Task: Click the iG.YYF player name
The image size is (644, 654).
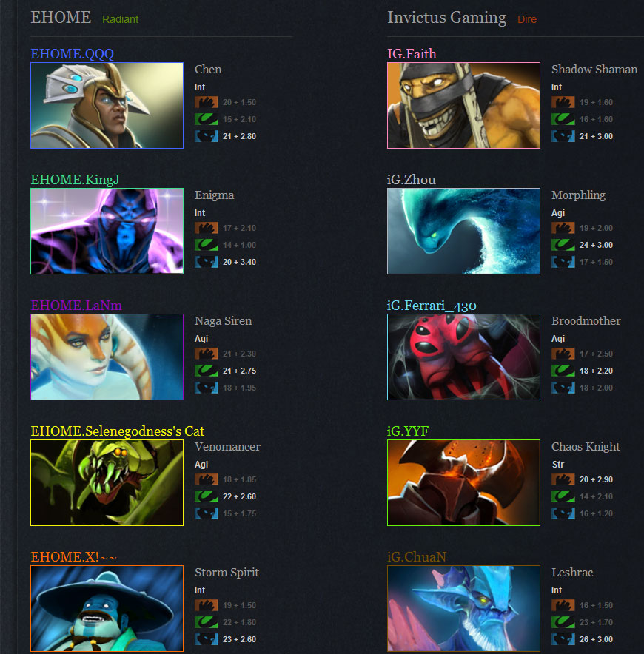Action: (408, 431)
